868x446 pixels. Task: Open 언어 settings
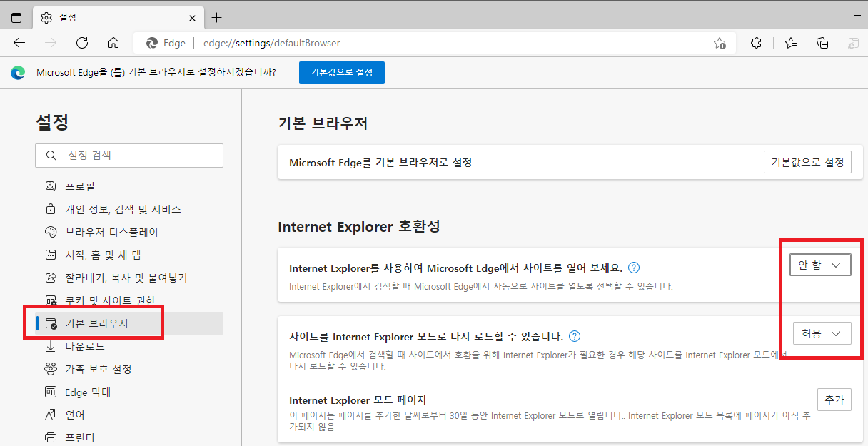(x=129, y=415)
